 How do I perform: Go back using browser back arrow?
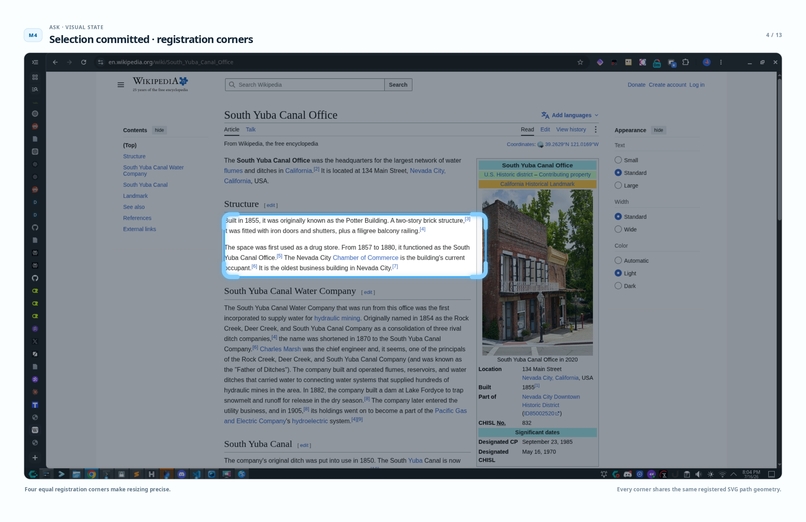tap(55, 62)
